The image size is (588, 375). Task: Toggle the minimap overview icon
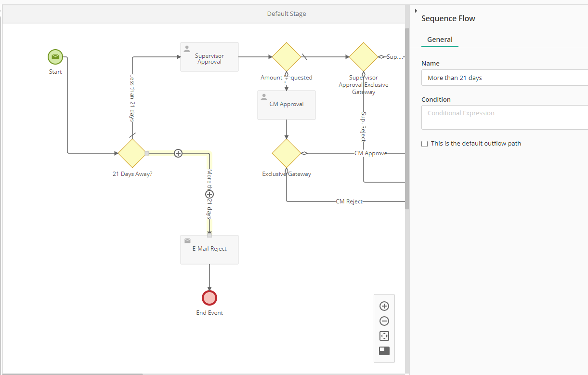tap(384, 351)
